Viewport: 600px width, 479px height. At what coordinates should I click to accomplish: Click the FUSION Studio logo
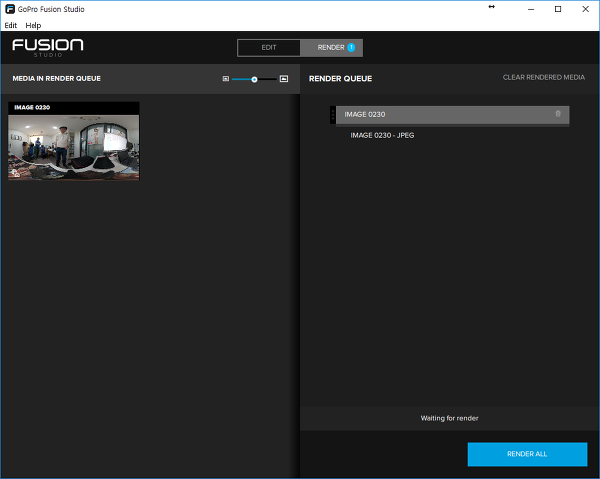coord(48,48)
